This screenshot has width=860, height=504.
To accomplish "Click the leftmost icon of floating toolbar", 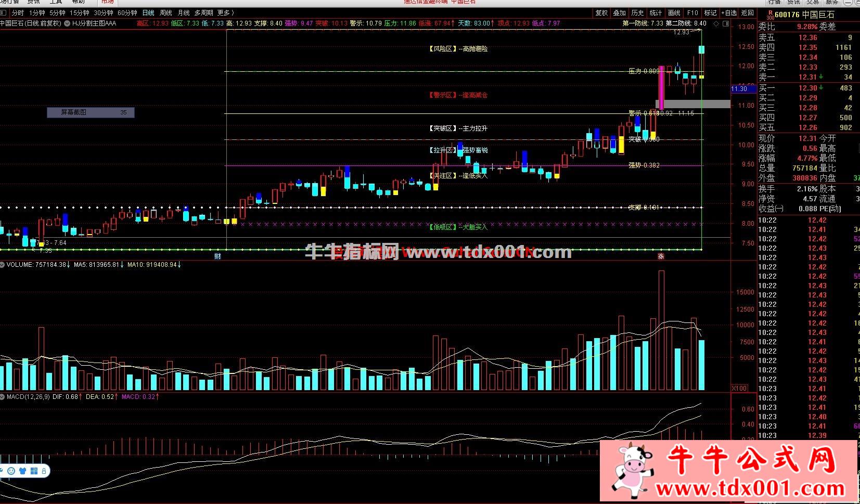I will (x=2, y=471).
